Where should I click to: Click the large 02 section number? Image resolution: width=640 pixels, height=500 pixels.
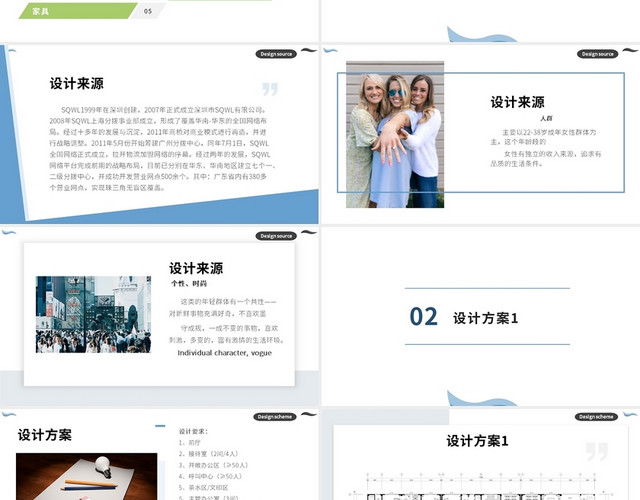click(424, 317)
